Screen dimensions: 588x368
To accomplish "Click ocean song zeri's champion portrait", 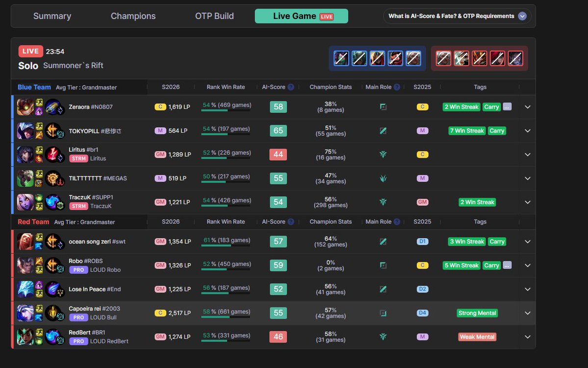I will (x=25, y=242).
